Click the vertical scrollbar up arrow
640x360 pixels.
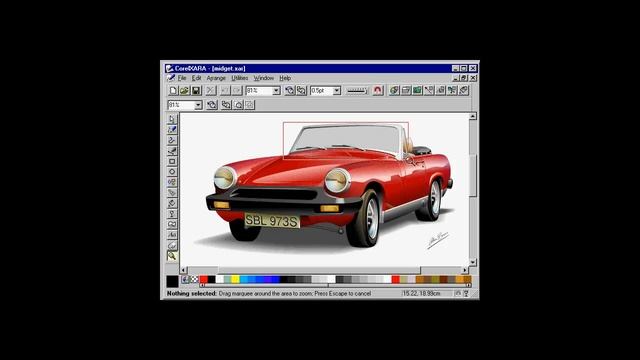(473, 117)
